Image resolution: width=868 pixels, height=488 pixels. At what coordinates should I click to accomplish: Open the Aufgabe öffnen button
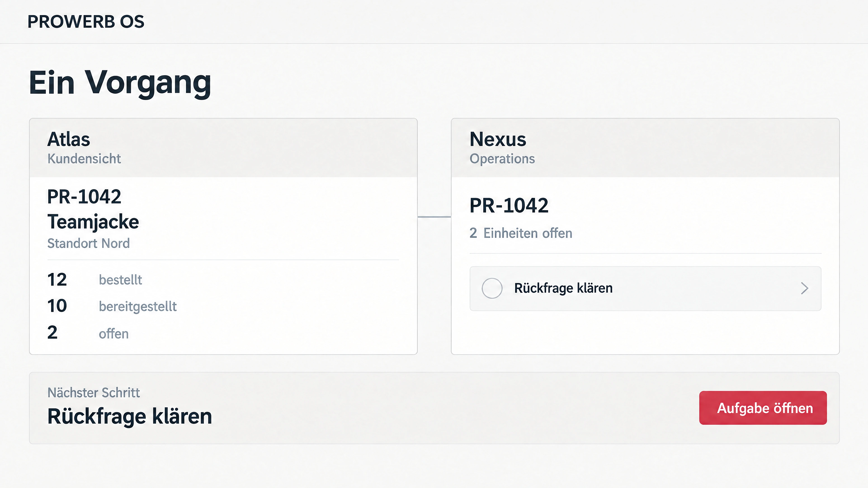pos(763,408)
